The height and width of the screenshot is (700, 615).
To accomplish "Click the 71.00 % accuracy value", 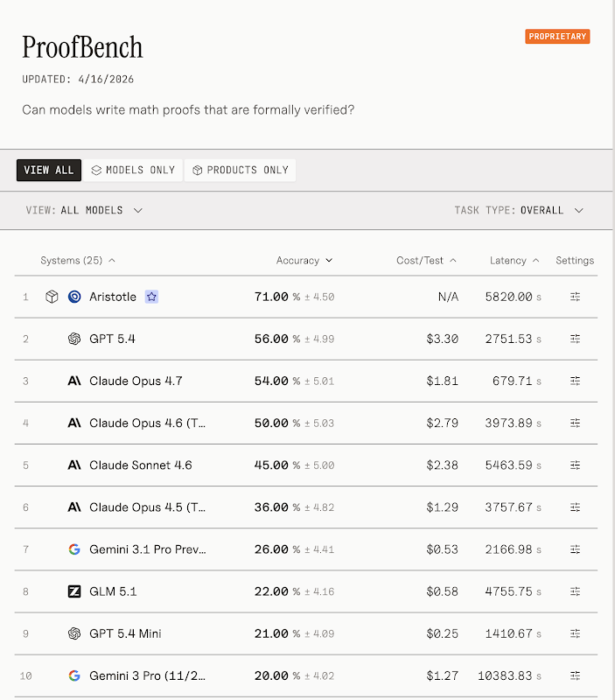I will [x=277, y=297].
